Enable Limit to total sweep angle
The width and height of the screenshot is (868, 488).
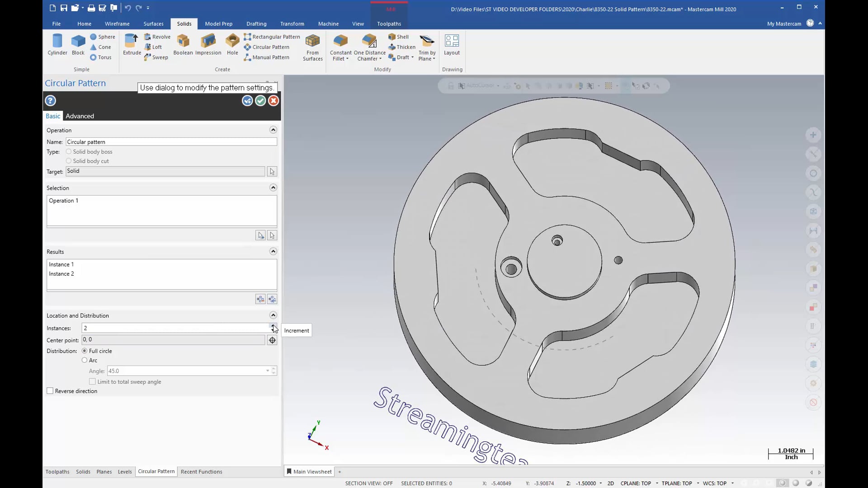point(92,381)
